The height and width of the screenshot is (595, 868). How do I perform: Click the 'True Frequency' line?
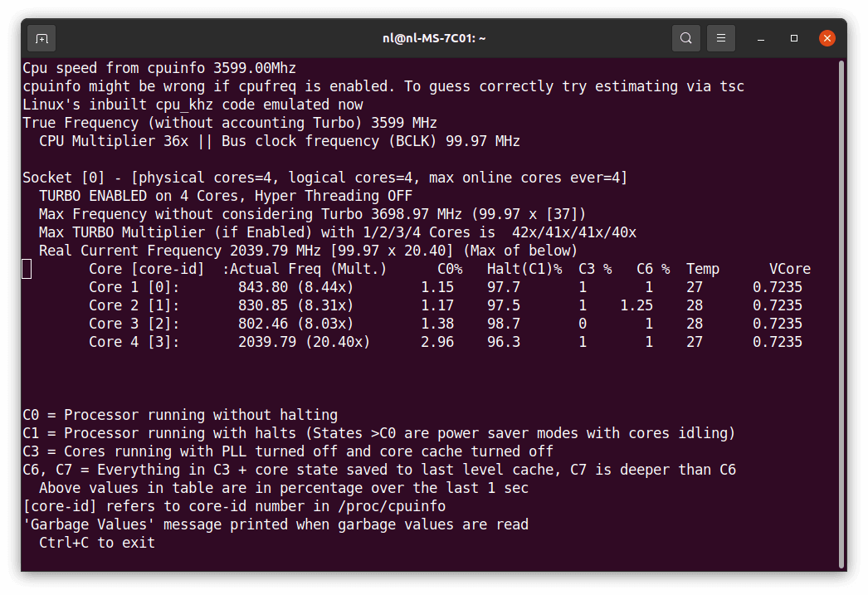230,123
